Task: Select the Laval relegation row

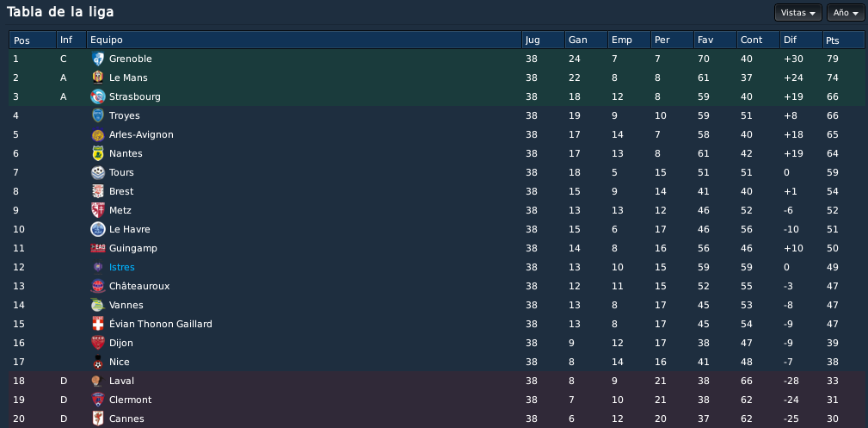Action: click(x=437, y=381)
